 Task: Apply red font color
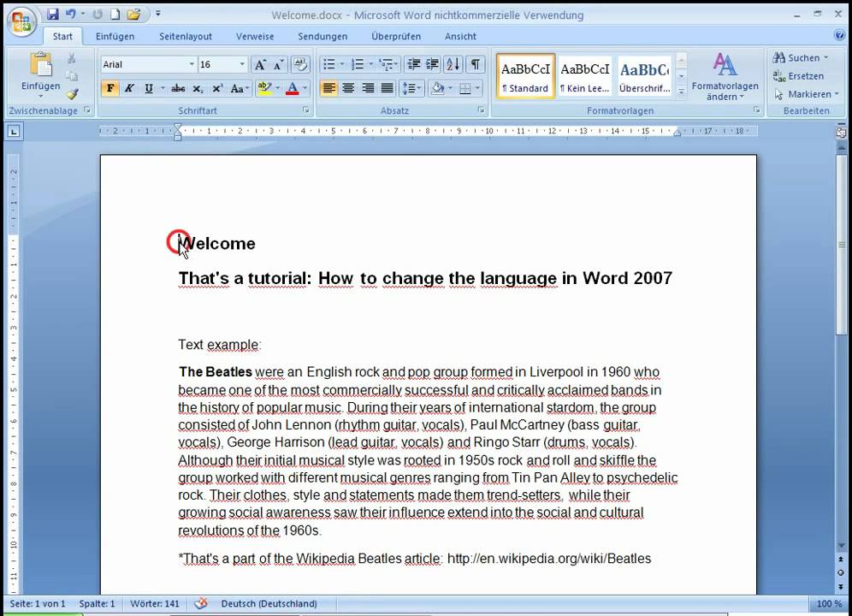pos(293,88)
